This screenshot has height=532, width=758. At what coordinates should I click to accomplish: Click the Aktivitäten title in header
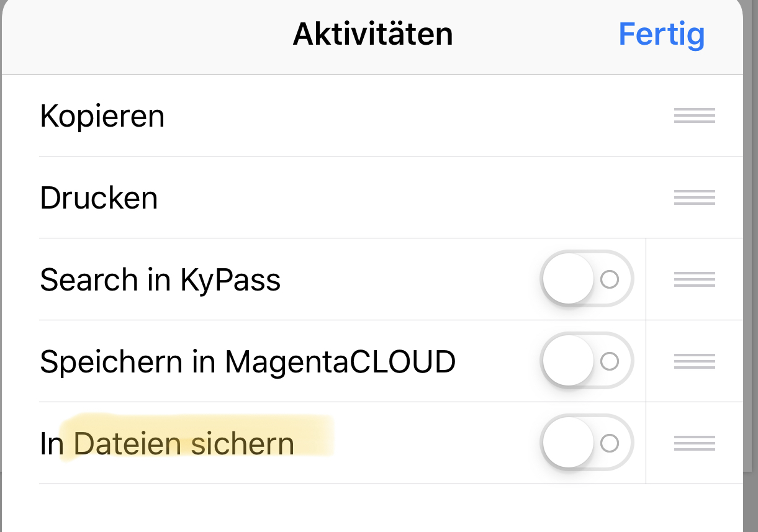pos(372,35)
